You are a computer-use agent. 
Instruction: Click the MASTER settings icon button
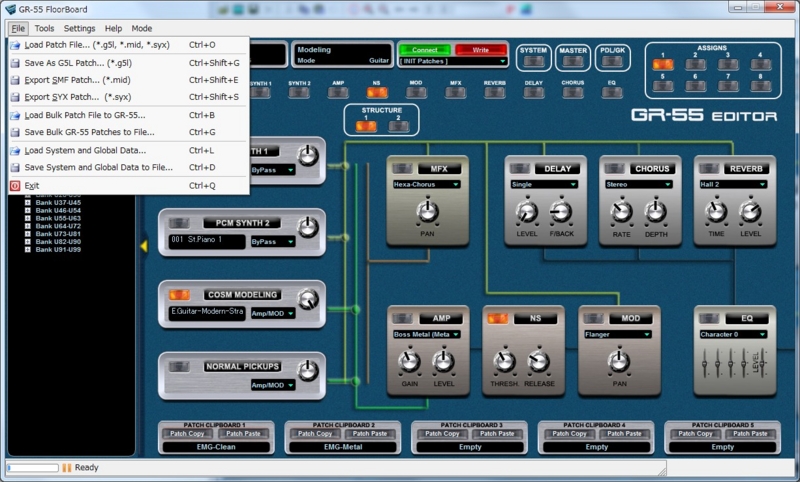pyautogui.click(x=573, y=63)
